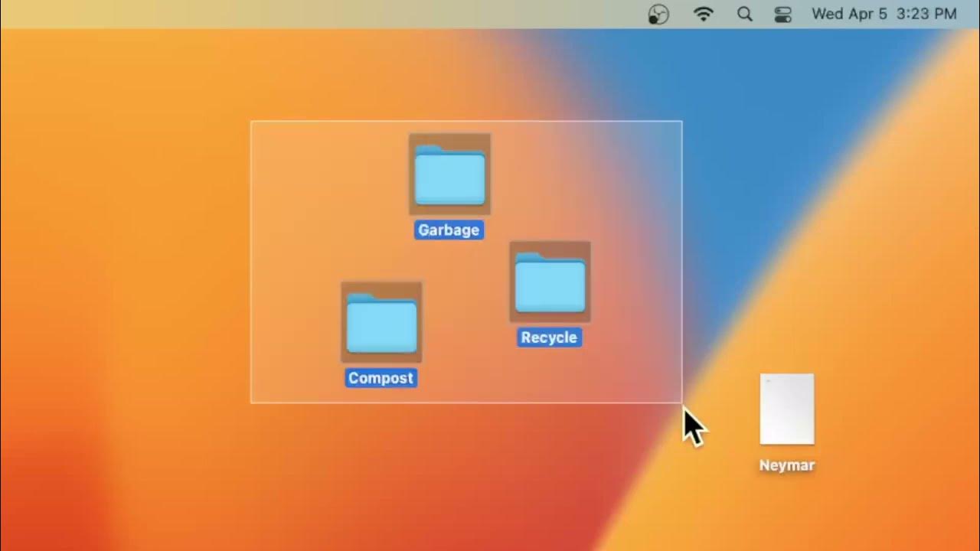Open the date and time menu
This screenshot has width=980, height=551.
click(x=884, y=14)
